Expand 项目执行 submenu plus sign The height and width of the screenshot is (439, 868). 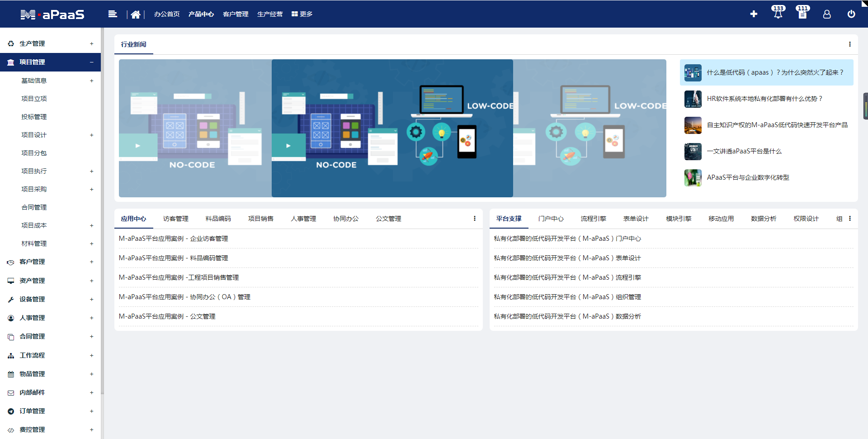[x=91, y=171]
